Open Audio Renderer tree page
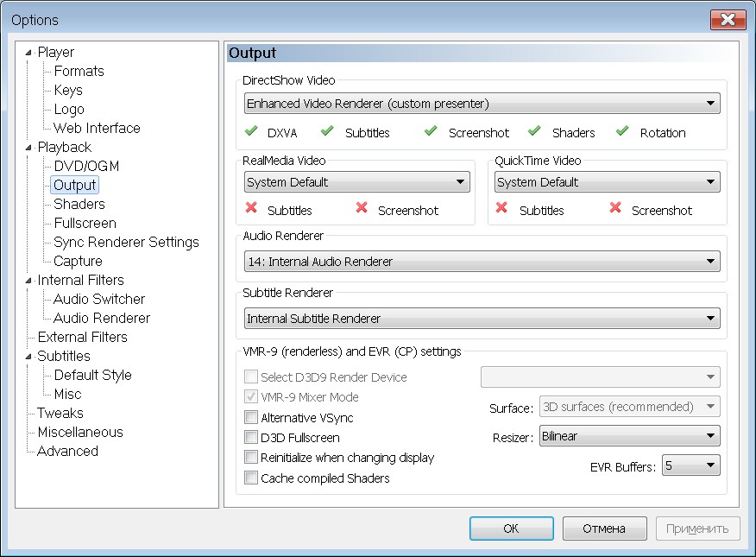The height and width of the screenshot is (557, 756). [x=102, y=319]
